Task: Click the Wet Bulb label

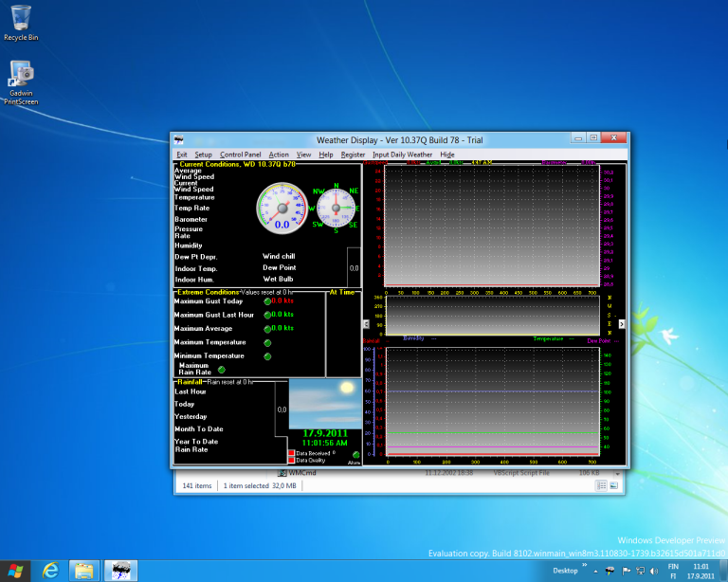Action: pos(278,279)
